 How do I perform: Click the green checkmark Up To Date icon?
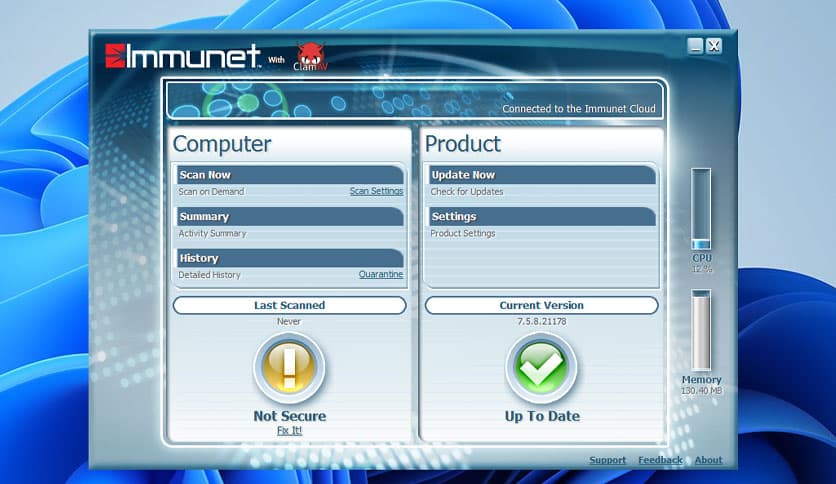pos(541,368)
